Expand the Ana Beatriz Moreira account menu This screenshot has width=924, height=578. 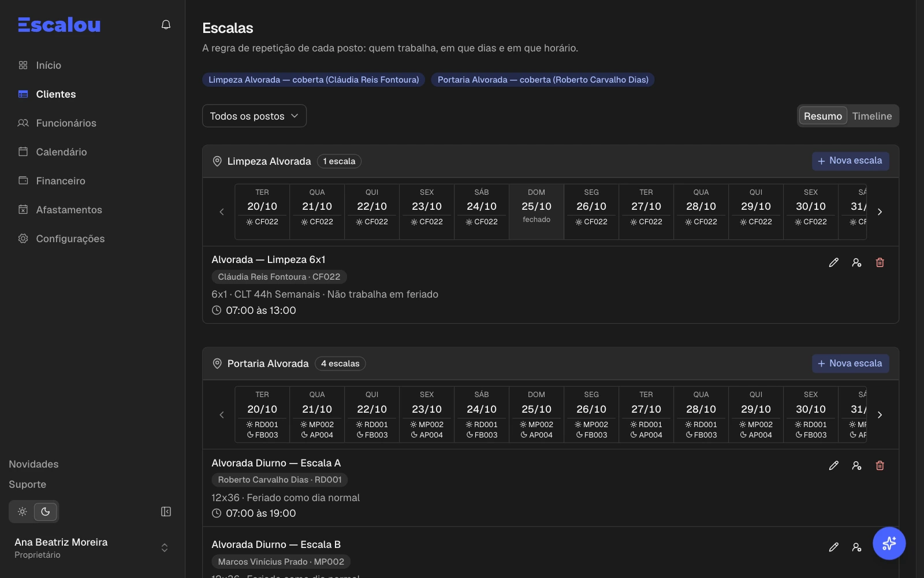tap(92, 548)
